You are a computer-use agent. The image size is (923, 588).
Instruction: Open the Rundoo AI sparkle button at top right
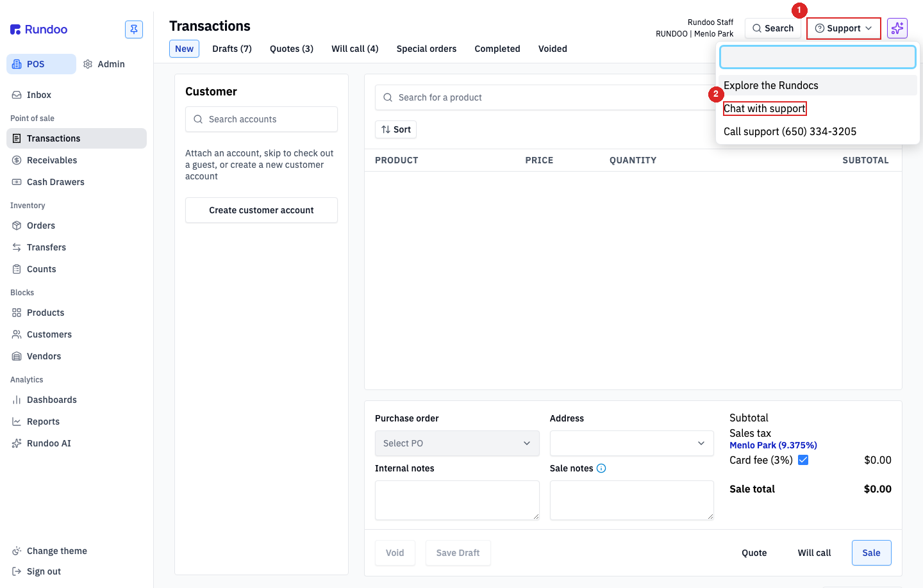click(897, 28)
